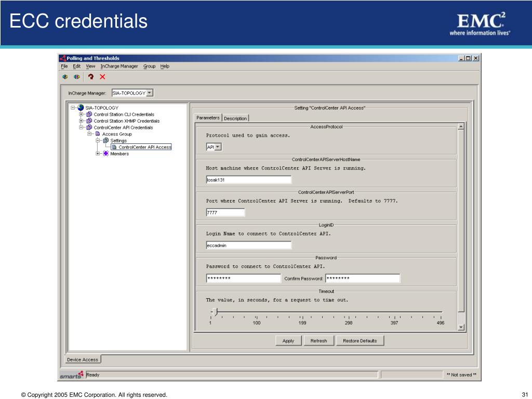
Task: Collapse ControlCenter API Credentials node
Action: tap(81, 128)
